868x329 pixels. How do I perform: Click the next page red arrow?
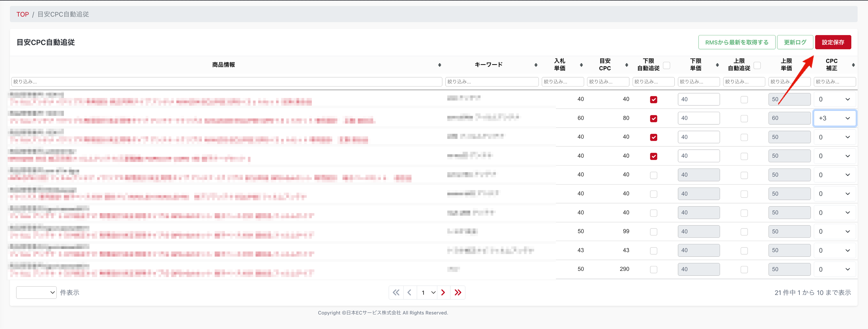coord(443,293)
